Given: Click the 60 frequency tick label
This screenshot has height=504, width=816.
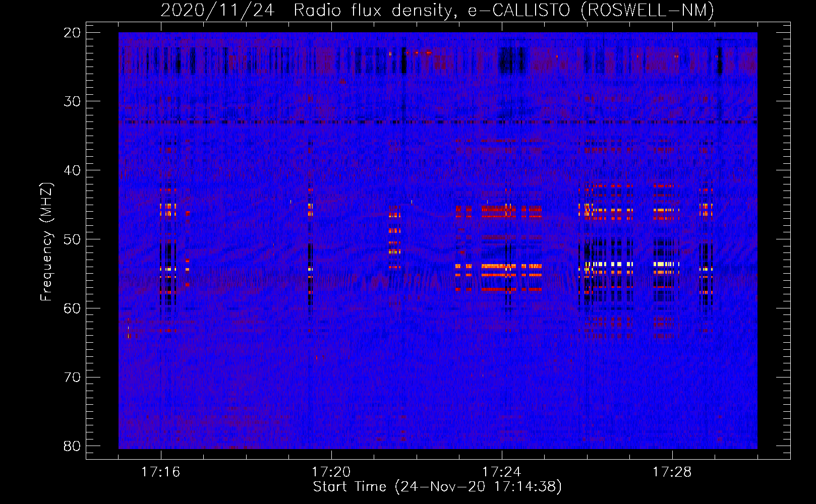Looking at the screenshot, I should 73,308.
